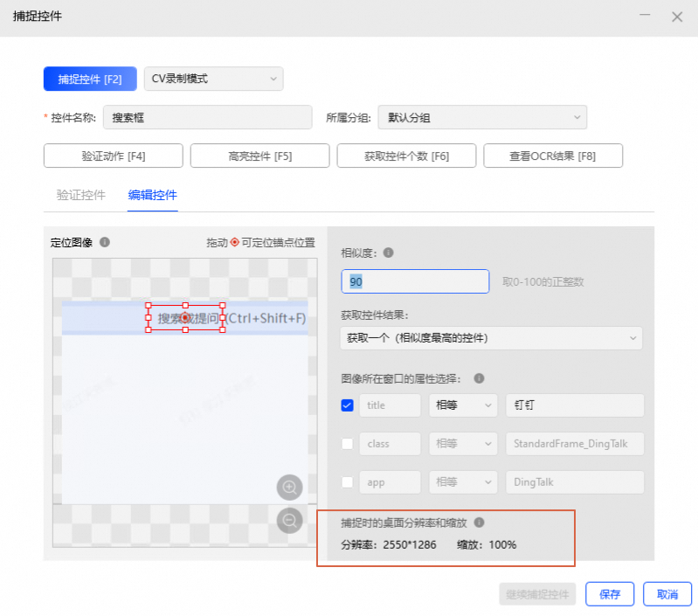Click the 查看OCR结果 [F8] button
The height and width of the screenshot is (616, 698).
553,156
